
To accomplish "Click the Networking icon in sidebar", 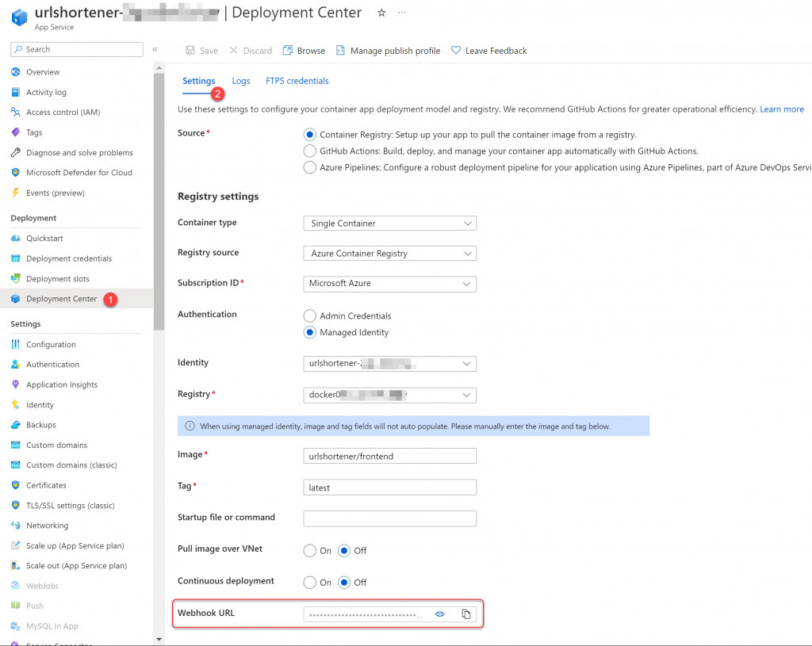I will click(x=16, y=526).
